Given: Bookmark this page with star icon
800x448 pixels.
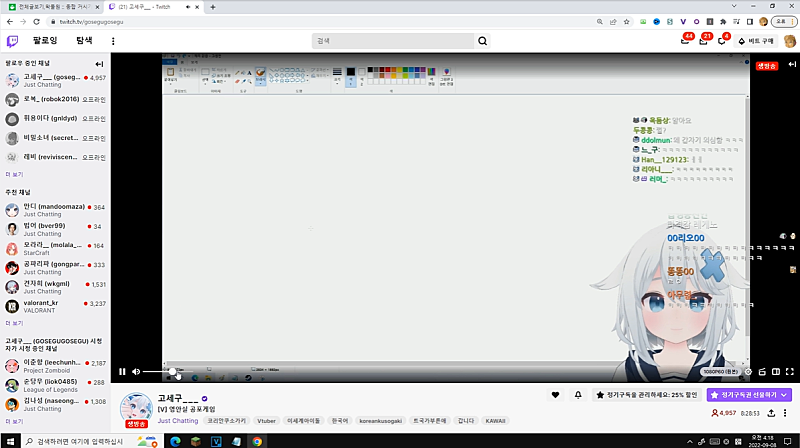Looking at the screenshot, I should click(627, 22).
